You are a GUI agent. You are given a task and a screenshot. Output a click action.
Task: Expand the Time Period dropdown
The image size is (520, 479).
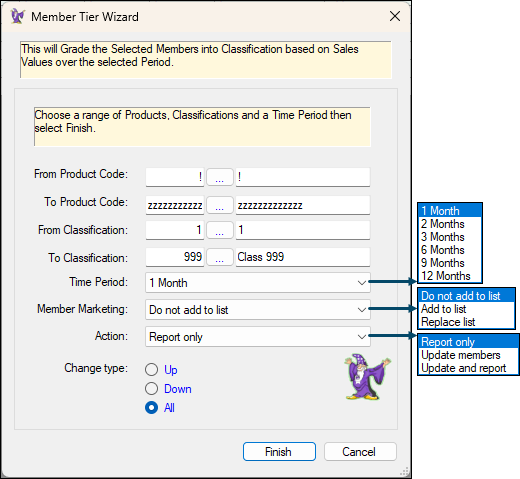click(x=362, y=283)
